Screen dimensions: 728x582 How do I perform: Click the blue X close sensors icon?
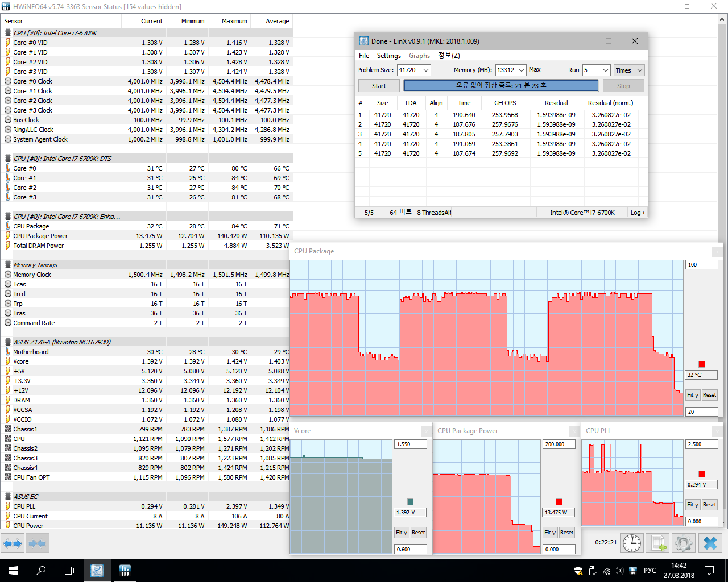[710, 543]
